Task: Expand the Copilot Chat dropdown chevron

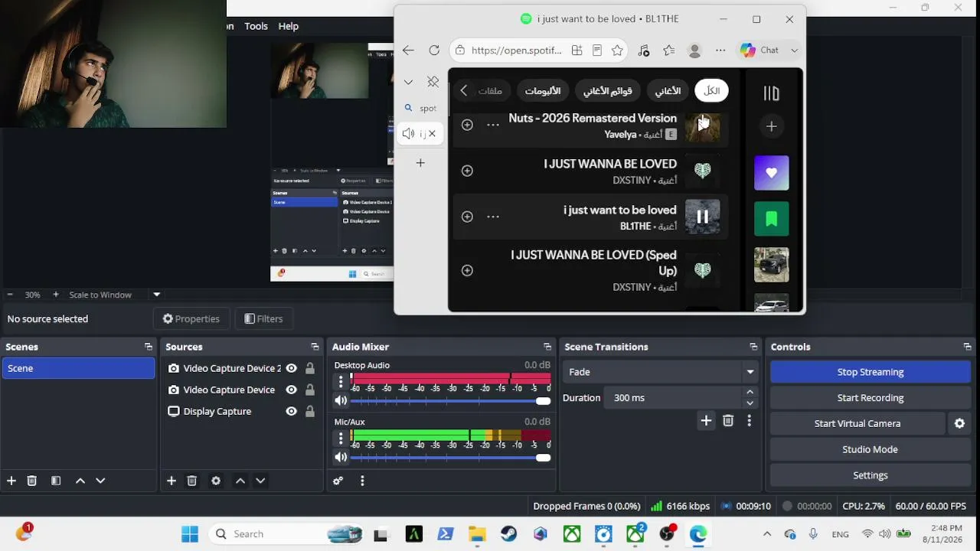Action: tap(794, 51)
